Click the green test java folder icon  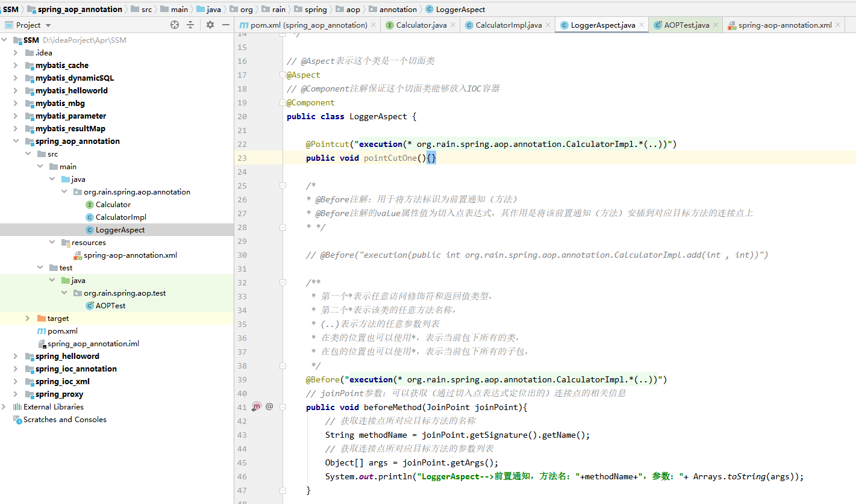point(66,281)
